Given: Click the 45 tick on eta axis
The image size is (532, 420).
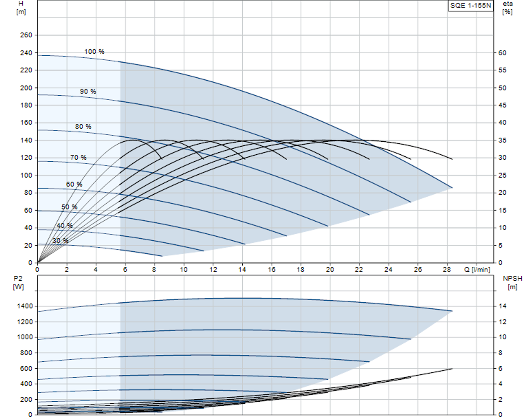Looking at the screenshot, I should pyautogui.click(x=502, y=105).
